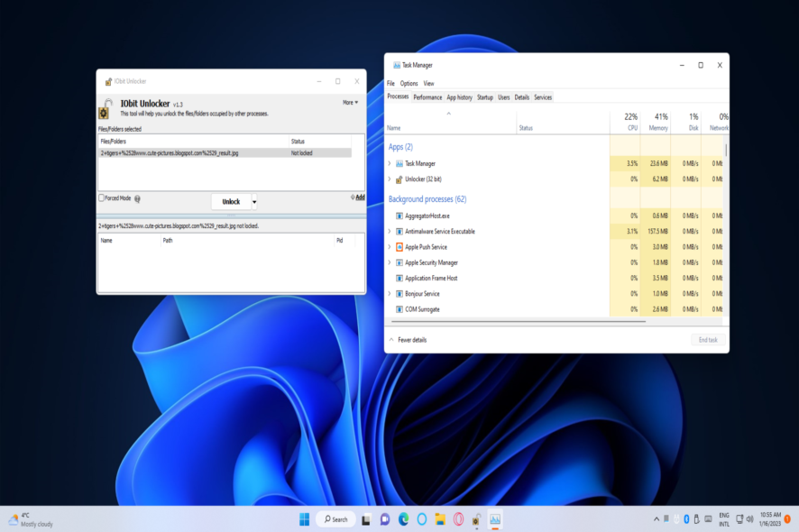Click the horizontal scrollbar in the process list
Image resolution: width=799 pixels, height=532 pixels.
(x=519, y=322)
